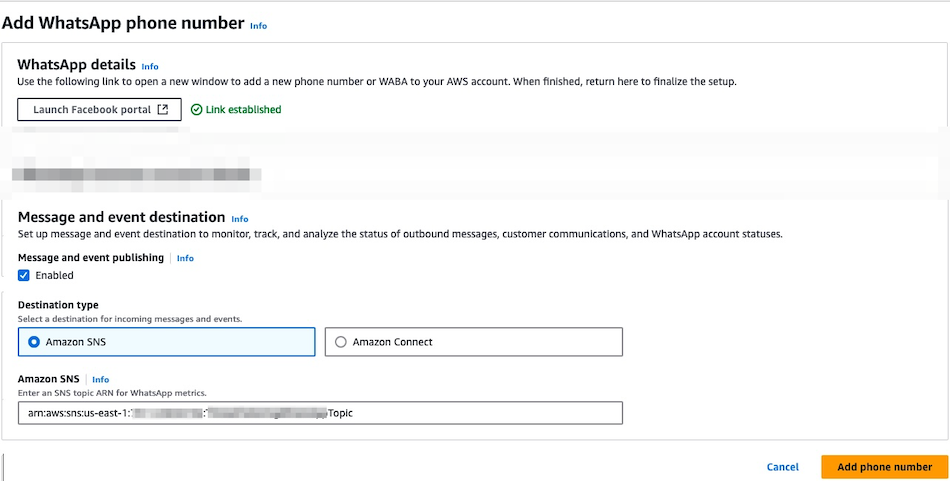This screenshot has height=481, width=950.
Task: Open Info link beside Amazon SNS label
Action: [101, 380]
